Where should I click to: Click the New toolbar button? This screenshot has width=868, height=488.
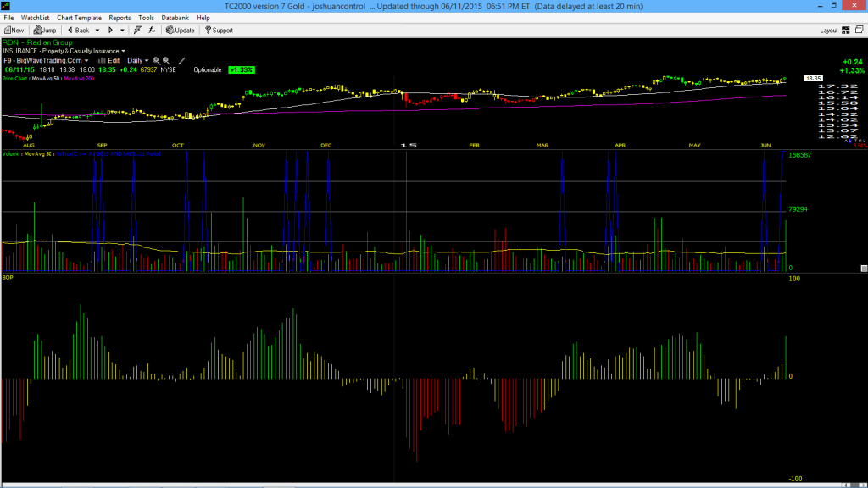click(x=14, y=30)
